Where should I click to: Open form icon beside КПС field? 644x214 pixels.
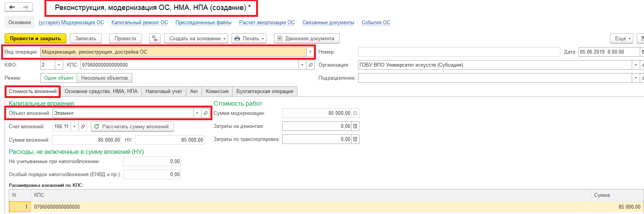(x=311, y=65)
